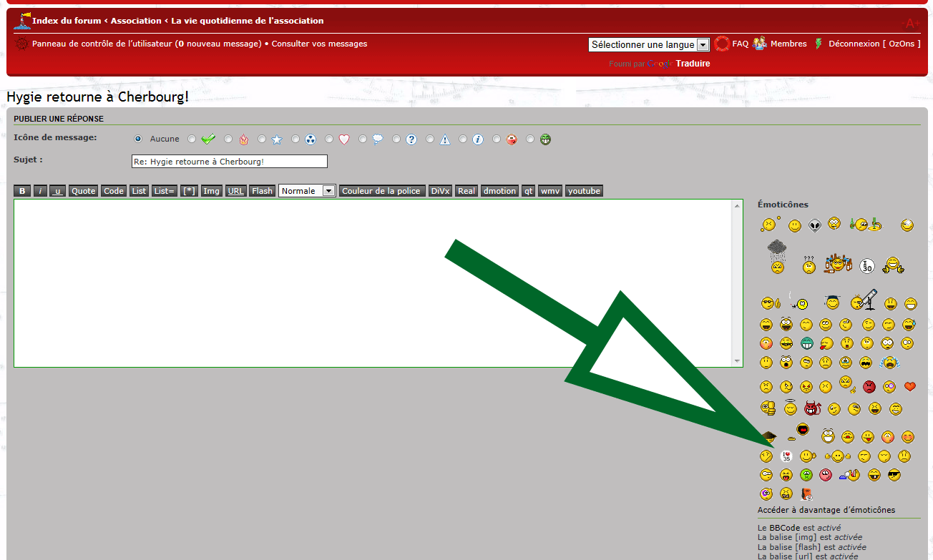The width and height of the screenshot is (933, 560).
Task: Open the language selection dropdown
Action: 649,44
